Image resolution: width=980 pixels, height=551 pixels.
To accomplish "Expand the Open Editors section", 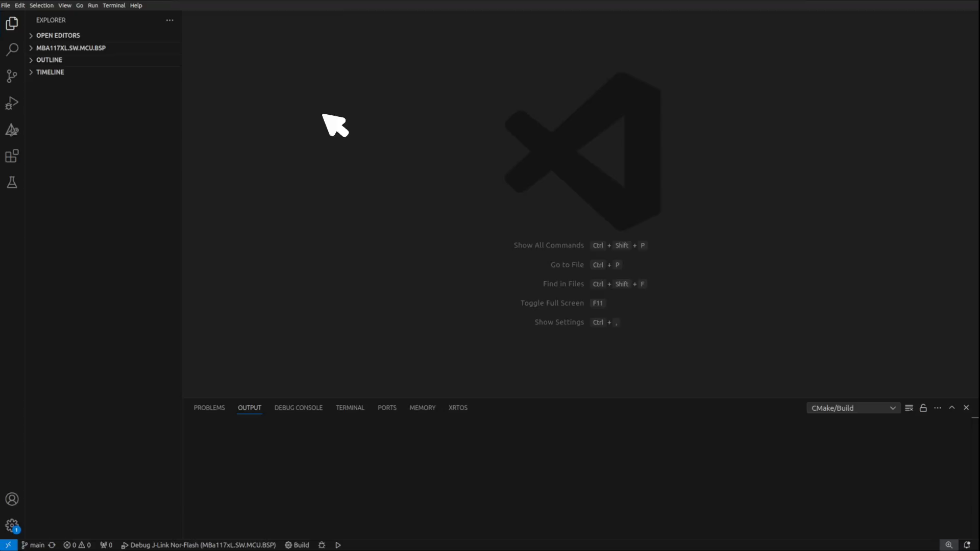I will pos(104,36).
